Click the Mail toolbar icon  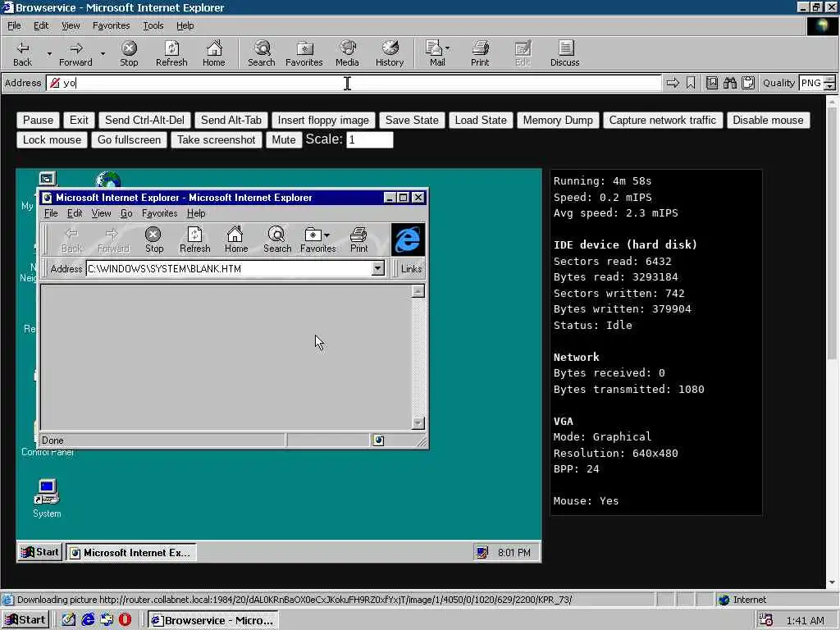(435, 53)
